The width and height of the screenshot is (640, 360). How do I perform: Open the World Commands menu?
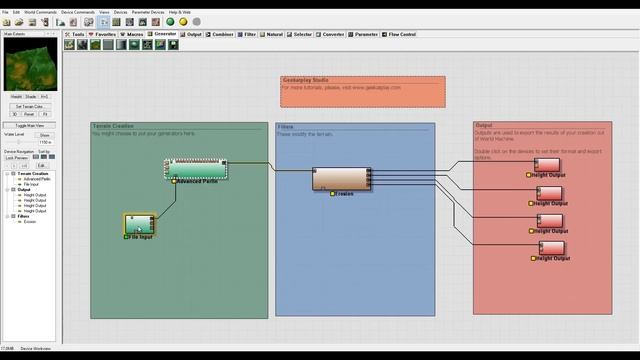(x=40, y=12)
